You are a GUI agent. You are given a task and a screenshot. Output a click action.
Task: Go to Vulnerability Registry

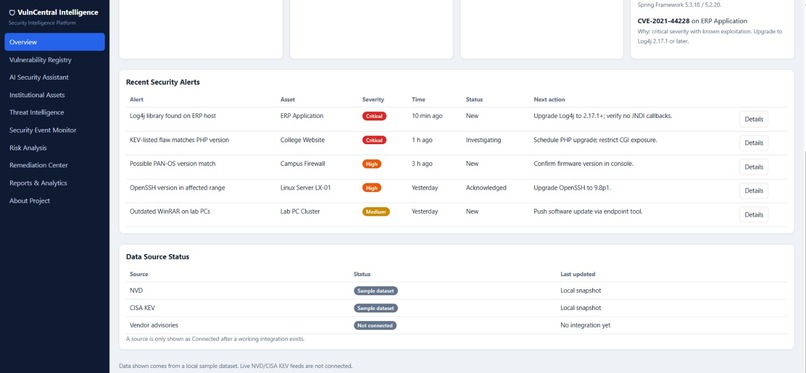40,60
